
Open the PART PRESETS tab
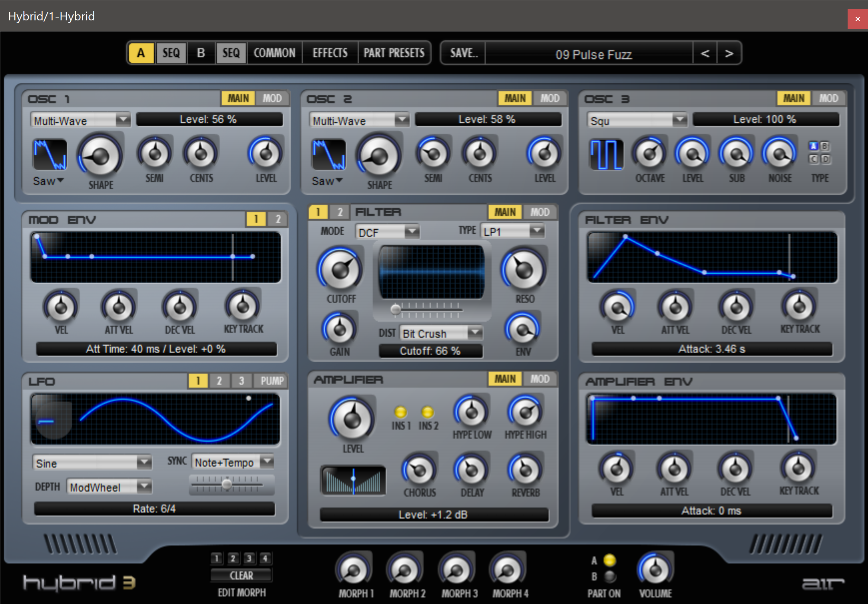(394, 53)
